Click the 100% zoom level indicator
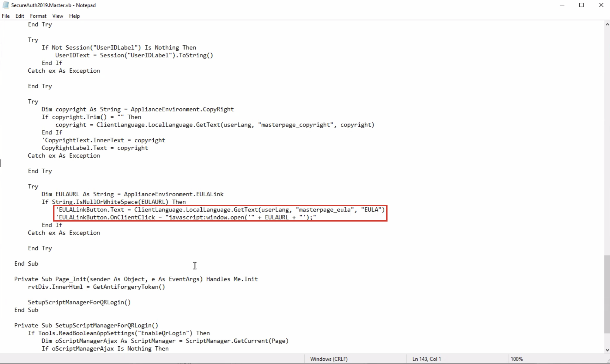 (517, 359)
